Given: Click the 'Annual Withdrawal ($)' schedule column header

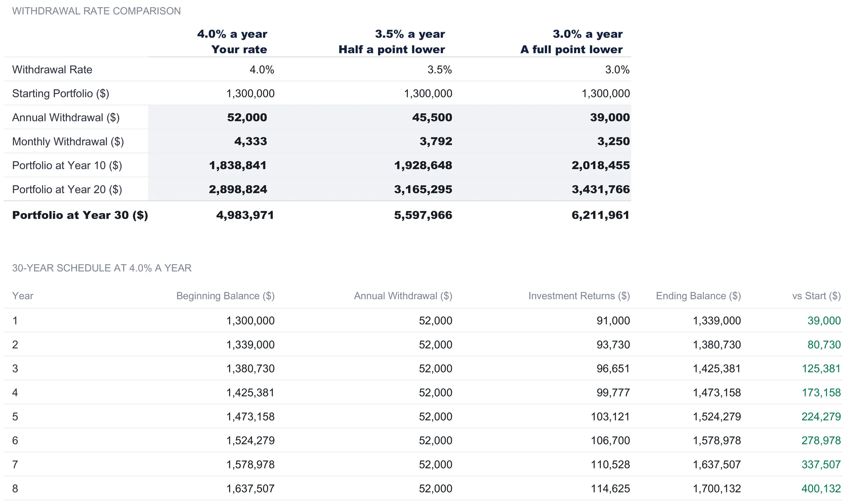Looking at the screenshot, I should point(403,296).
